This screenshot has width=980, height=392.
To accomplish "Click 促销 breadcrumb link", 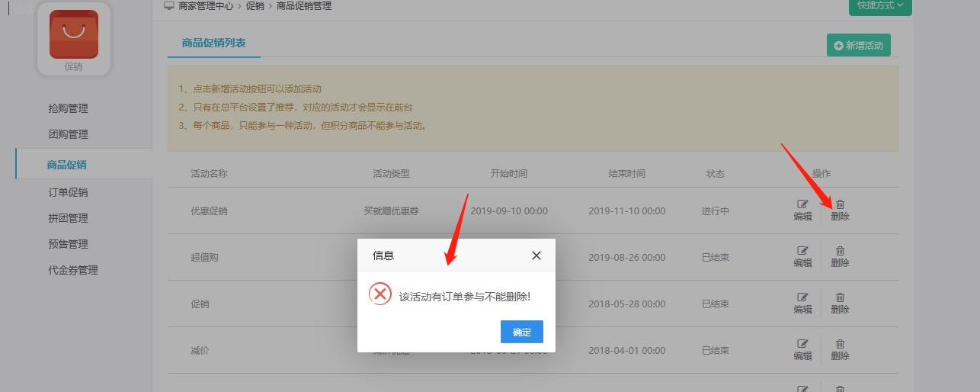I will tap(255, 5).
